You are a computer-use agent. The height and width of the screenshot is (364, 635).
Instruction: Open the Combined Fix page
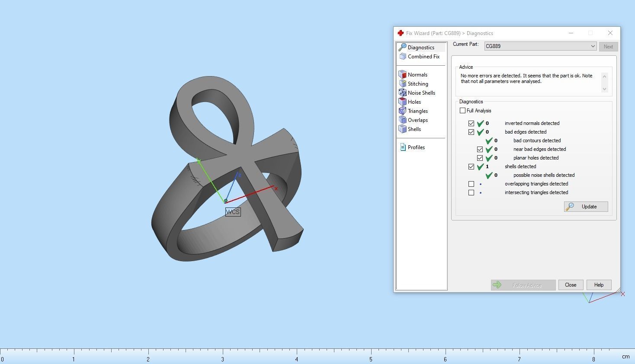(423, 57)
